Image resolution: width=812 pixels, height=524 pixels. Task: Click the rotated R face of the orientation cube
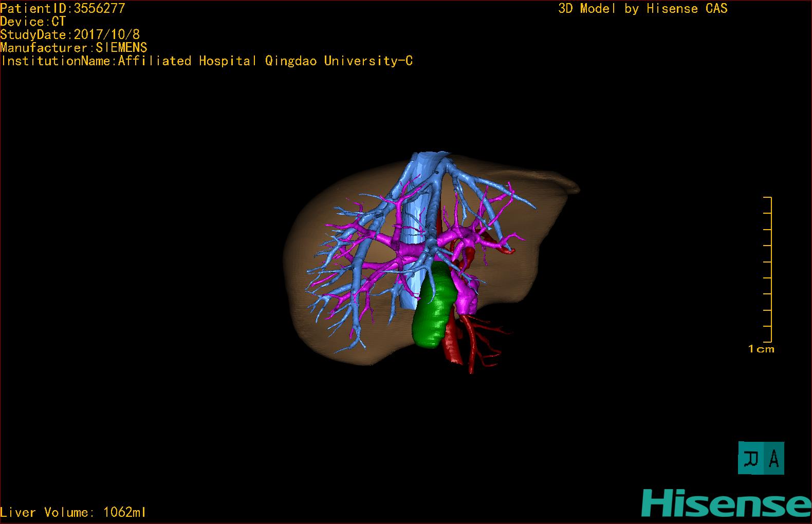tap(752, 458)
